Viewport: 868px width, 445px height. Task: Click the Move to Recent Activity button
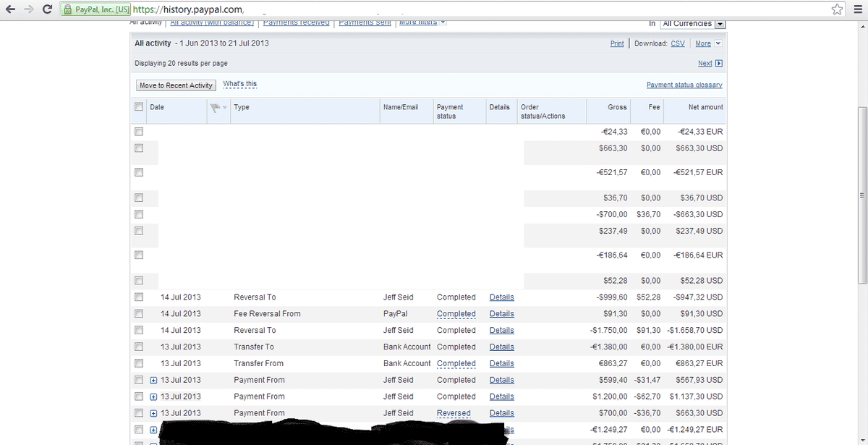coord(176,85)
